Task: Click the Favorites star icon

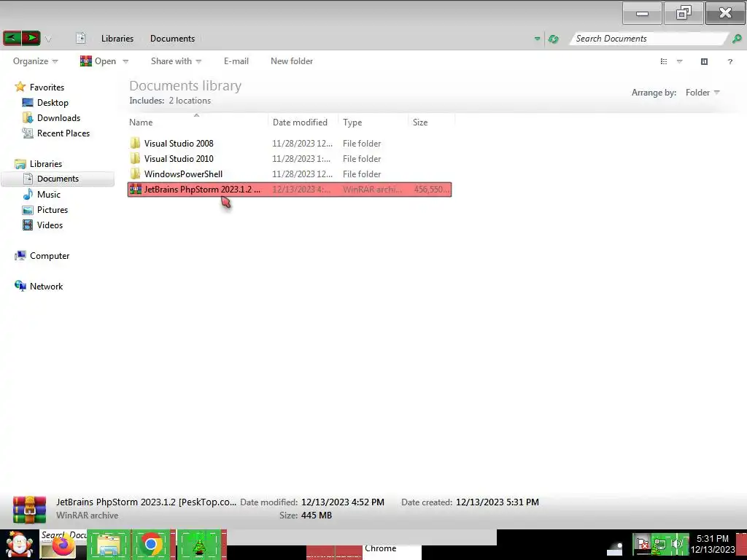Action: coord(20,87)
